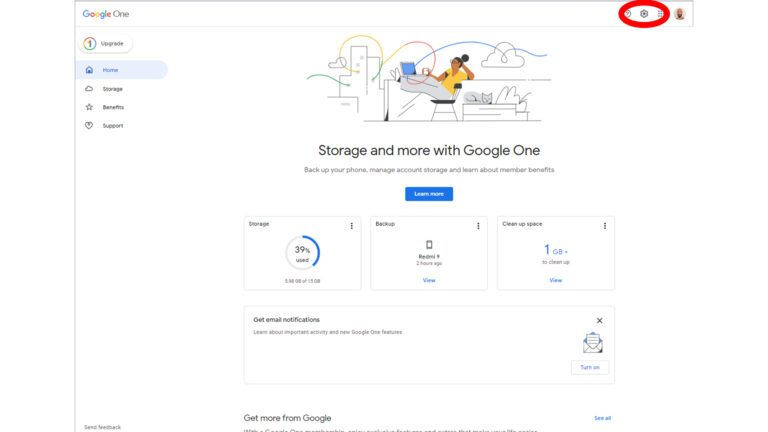Click View on the Clean up space card

click(555, 280)
